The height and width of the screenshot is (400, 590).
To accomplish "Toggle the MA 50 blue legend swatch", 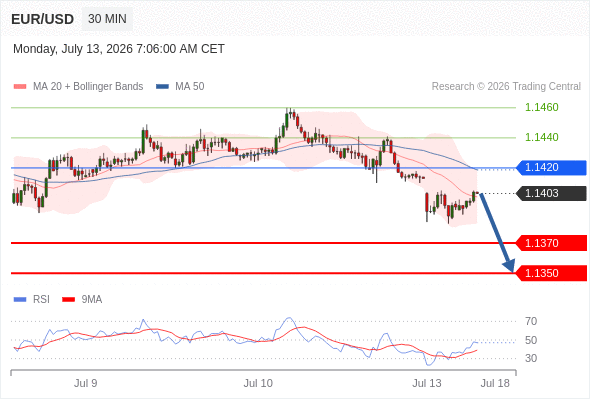I will 162,87.
